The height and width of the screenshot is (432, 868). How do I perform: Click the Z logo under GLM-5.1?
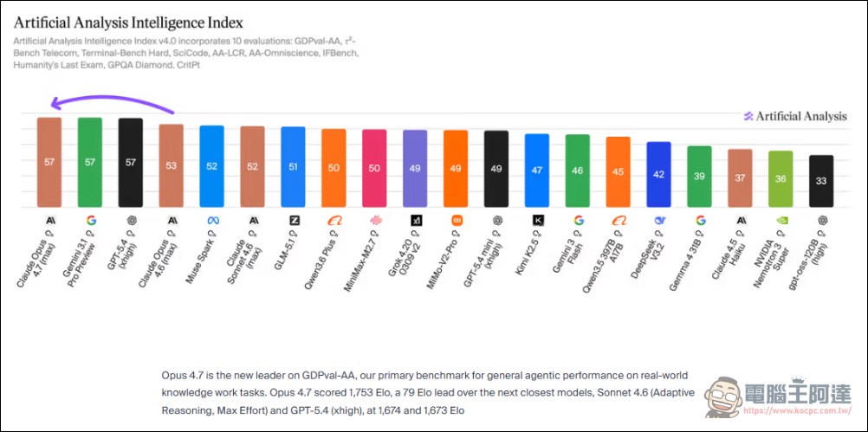(294, 221)
